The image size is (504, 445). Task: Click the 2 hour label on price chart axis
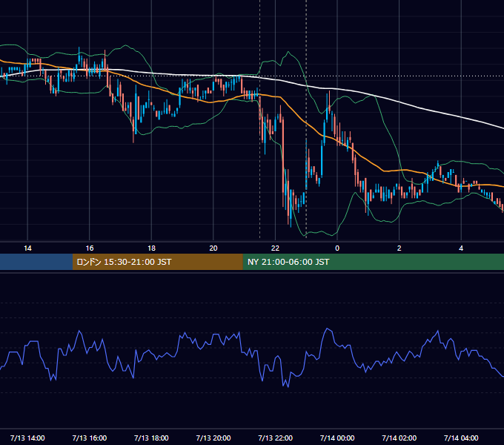(399, 248)
